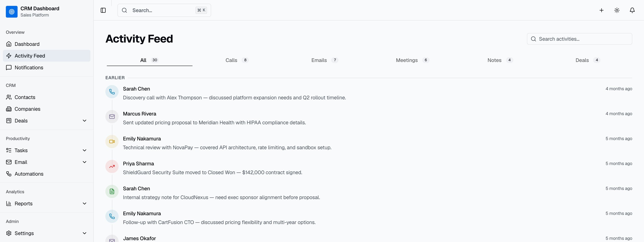Image resolution: width=644 pixels, height=242 pixels.
Task: Click Discovery call with Alex Thompson text
Action: point(235,98)
